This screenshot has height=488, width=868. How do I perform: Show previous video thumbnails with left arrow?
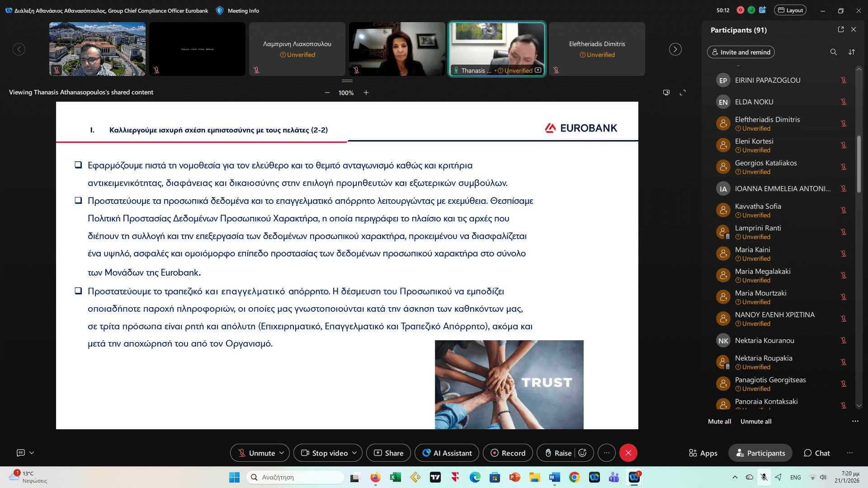click(19, 49)
